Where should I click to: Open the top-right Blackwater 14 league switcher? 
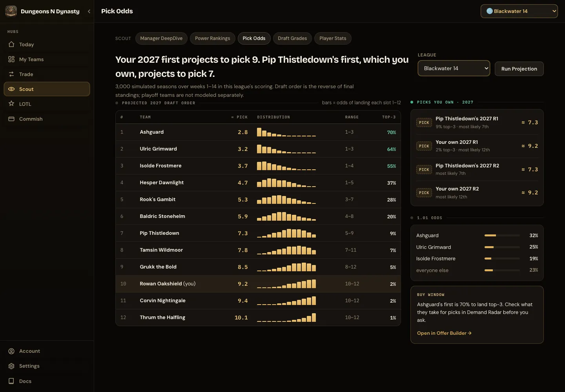tap(519, 11)
